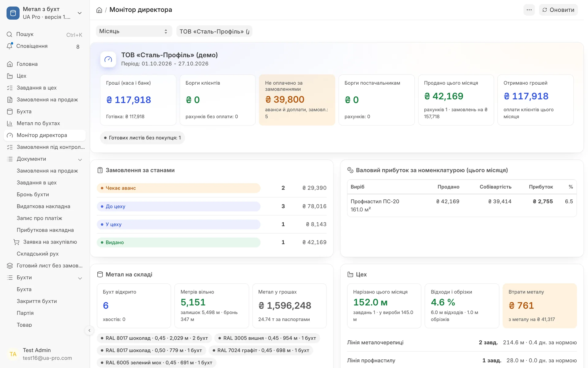Click the Профнастил ПС-20 table row
Image resolution: width=588 pixels, height=368 pixels.
[x=462, y=205]
